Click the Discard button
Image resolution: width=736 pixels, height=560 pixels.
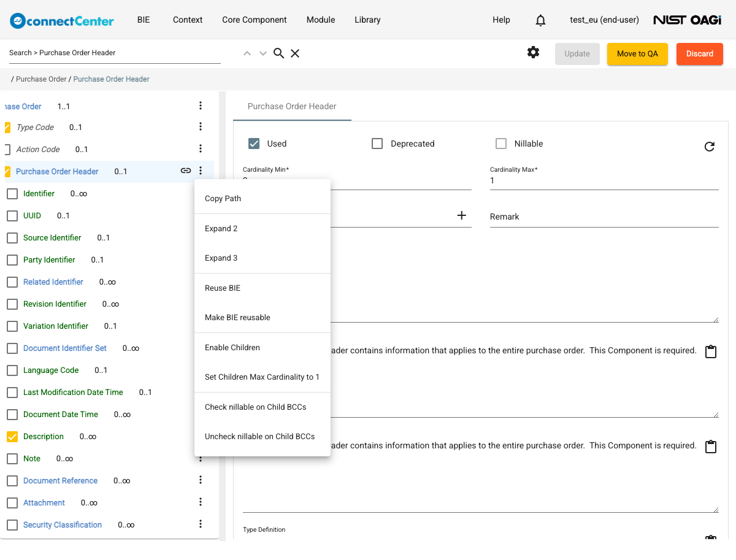pos(700,54)
